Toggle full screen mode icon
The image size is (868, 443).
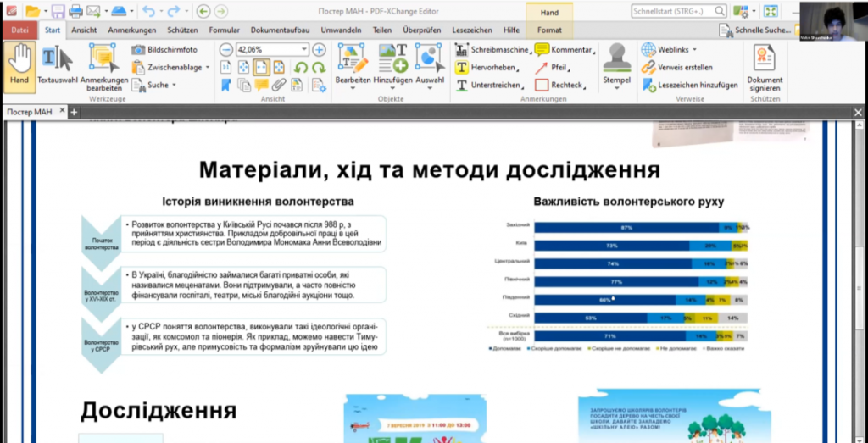pos(771,11)
